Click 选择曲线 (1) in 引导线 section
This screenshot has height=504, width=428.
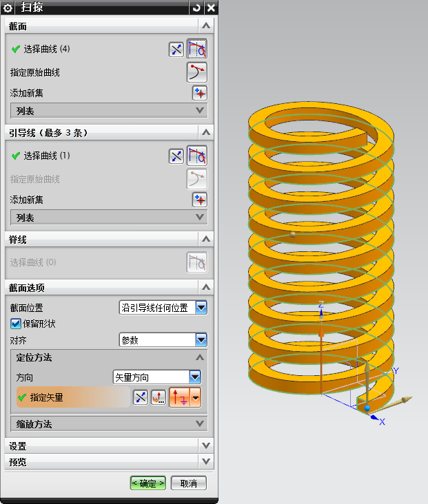[x=47, y=156]
